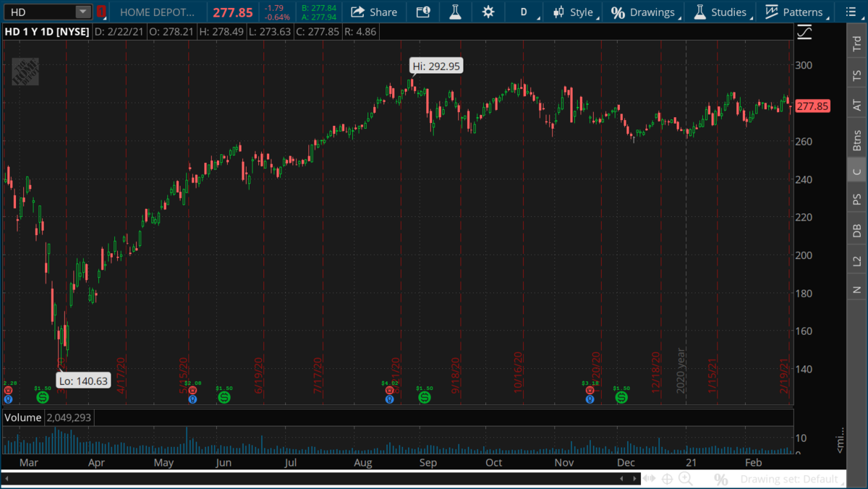Click the green dividend icon near March
Screen dimensions: 868x489
(x=43, y=398)
